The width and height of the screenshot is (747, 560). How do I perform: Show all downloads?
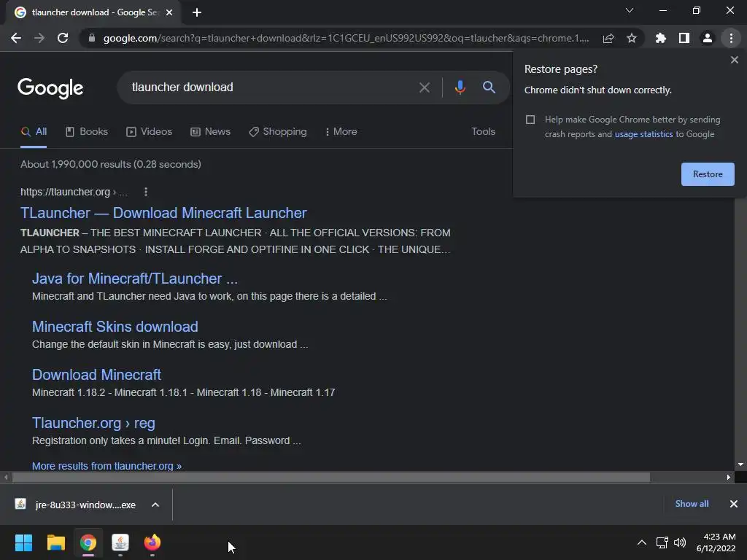(x=692, y=504)
